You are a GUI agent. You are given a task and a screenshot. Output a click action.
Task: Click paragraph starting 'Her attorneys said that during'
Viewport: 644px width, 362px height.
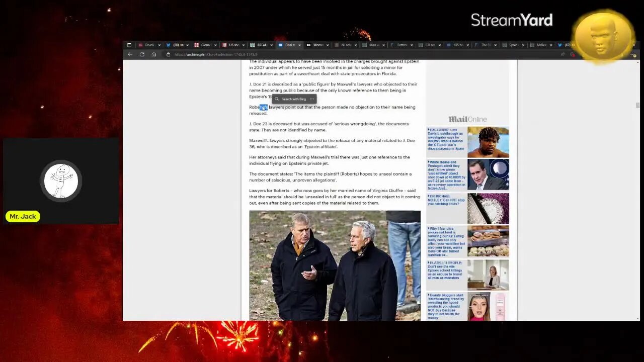tap(330, 160)
